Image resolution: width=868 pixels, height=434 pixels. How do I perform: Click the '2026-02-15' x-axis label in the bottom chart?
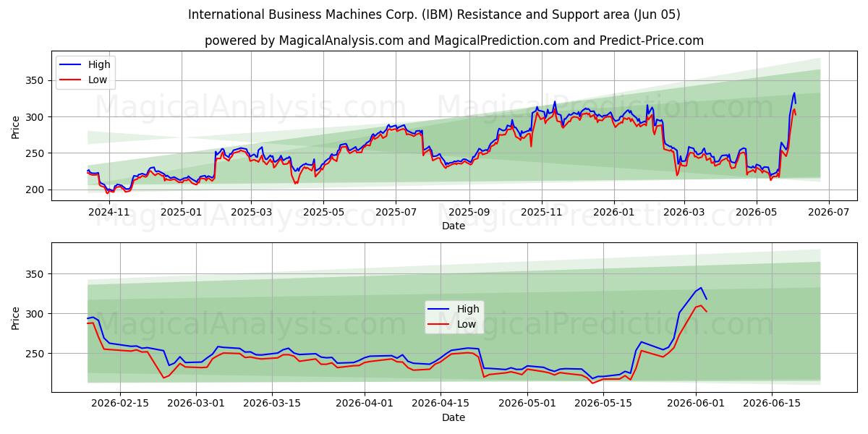pyautogui.click(x=121, y=404)
